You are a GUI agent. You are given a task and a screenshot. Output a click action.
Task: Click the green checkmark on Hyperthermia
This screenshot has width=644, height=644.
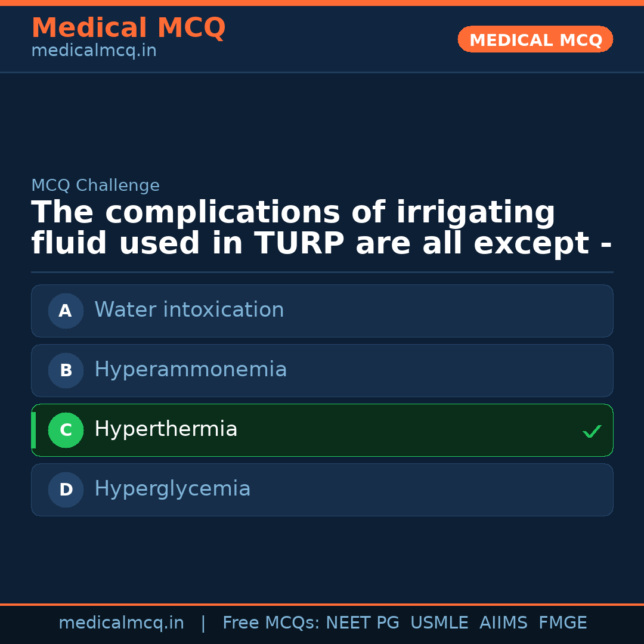(592, 431)
